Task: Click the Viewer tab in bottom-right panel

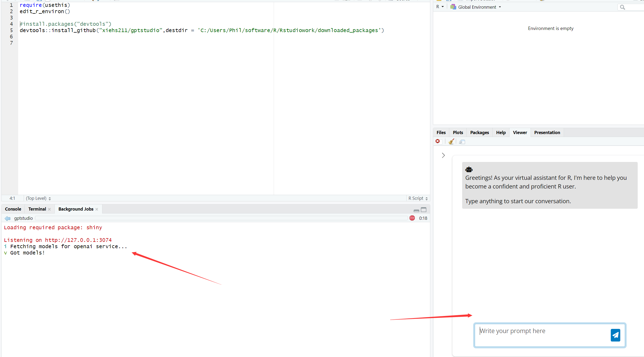Action: (x=519, y=132)
